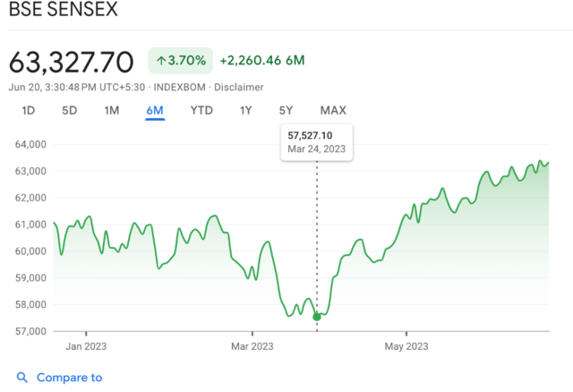Select the 6M time range tab
This screenshot has width=573, height=392.
(x=154, y=110)
